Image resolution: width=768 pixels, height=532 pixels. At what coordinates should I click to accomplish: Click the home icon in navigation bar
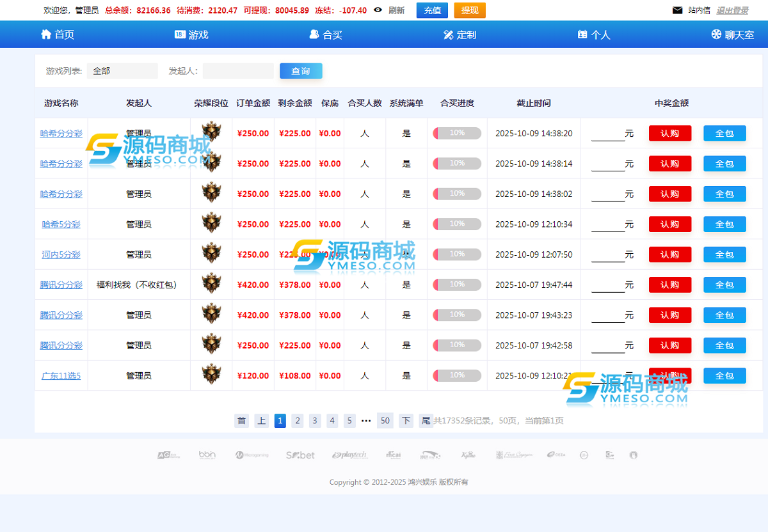46,35
